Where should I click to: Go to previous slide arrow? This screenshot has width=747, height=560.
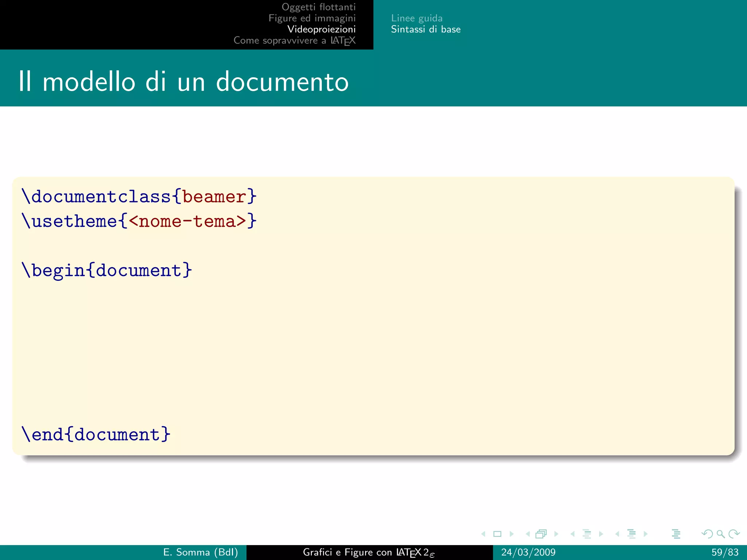pos(483,534)
